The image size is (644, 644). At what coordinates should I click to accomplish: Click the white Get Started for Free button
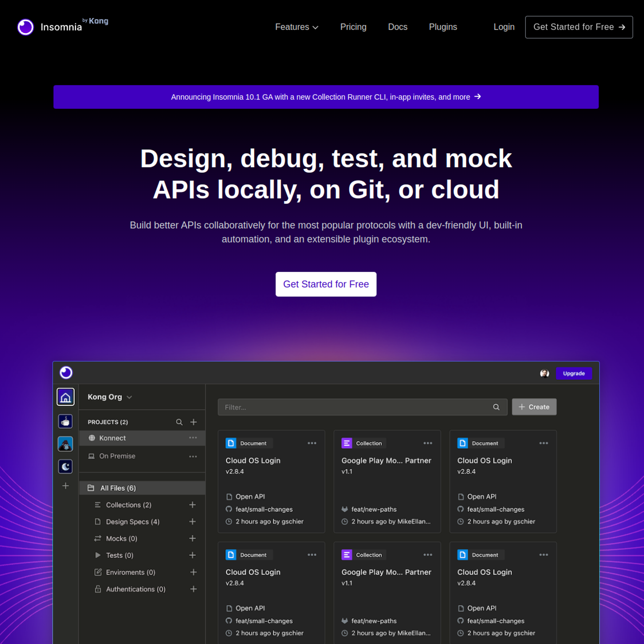pos(326,284)
